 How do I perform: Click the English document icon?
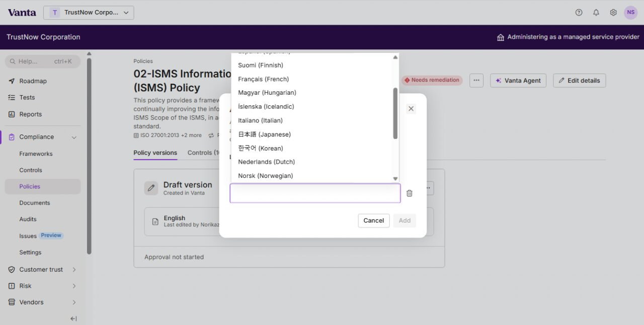click(x=155, y=222)
